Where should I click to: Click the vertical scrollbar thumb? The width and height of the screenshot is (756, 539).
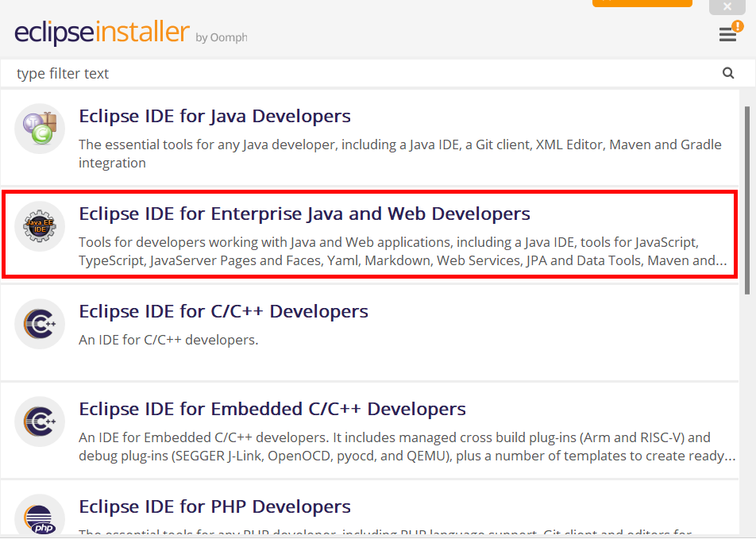[747, 200]
